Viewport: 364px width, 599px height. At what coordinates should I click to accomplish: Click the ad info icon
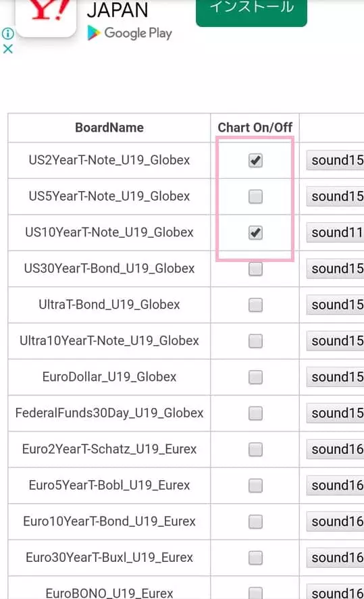pyautogui.click(x=7, y=34)
